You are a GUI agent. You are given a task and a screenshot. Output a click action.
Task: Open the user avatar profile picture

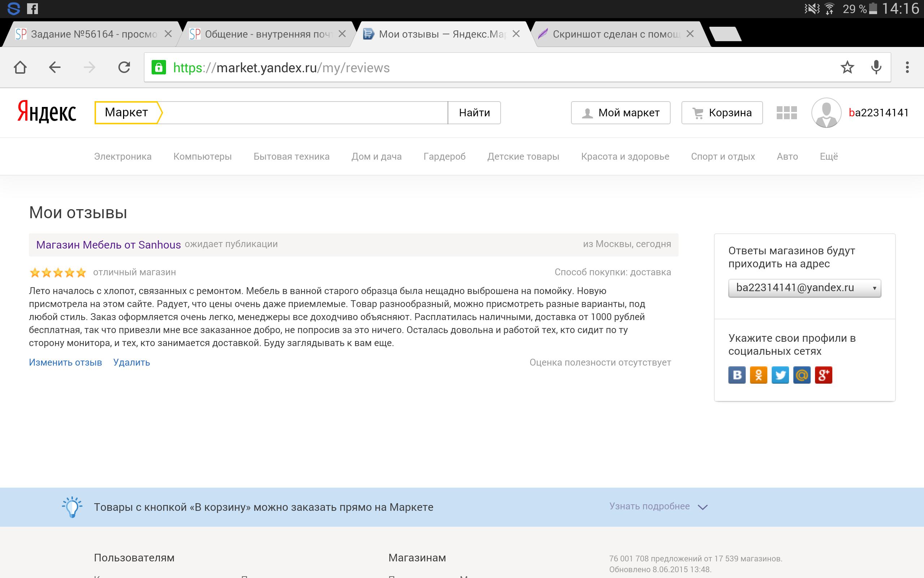coord(826,112)
